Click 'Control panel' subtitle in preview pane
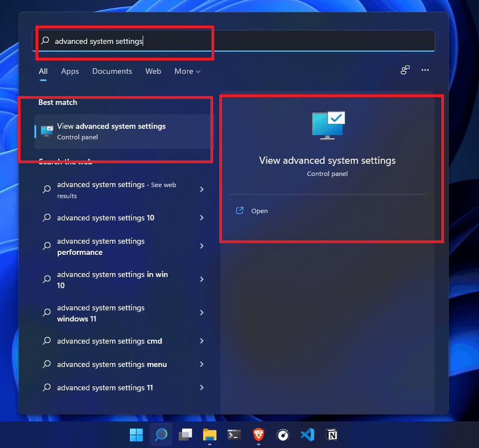Viewport: 479px width, 448px height. click(x=327, y=174)
